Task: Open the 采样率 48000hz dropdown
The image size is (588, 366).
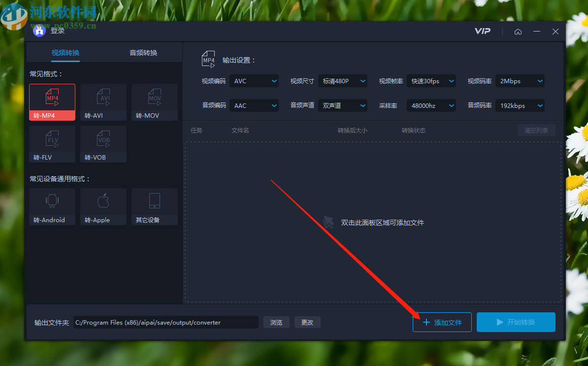Action: click(x=431, y=106)
